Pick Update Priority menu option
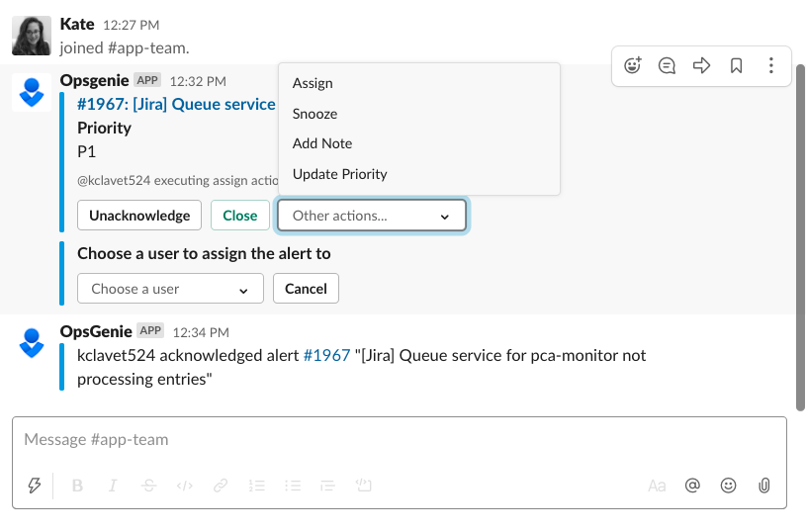The height and width of the screenshot is (532, 806). (x=339, y=174)
